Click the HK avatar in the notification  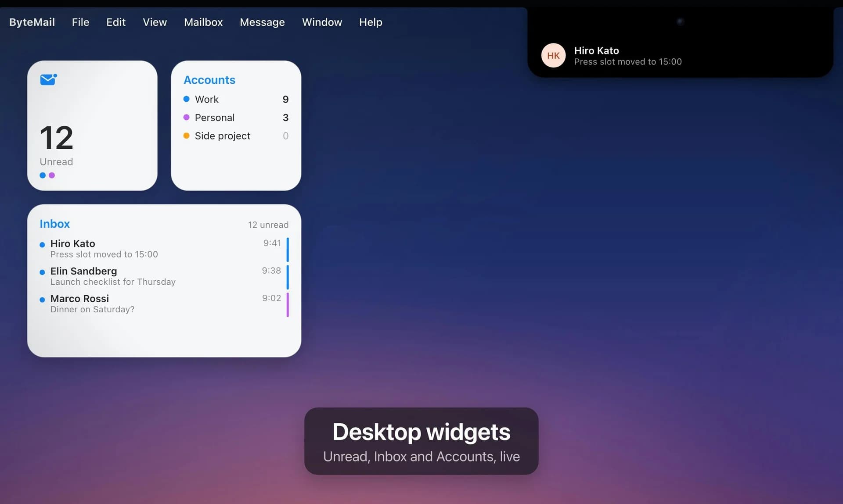(553, 55)
